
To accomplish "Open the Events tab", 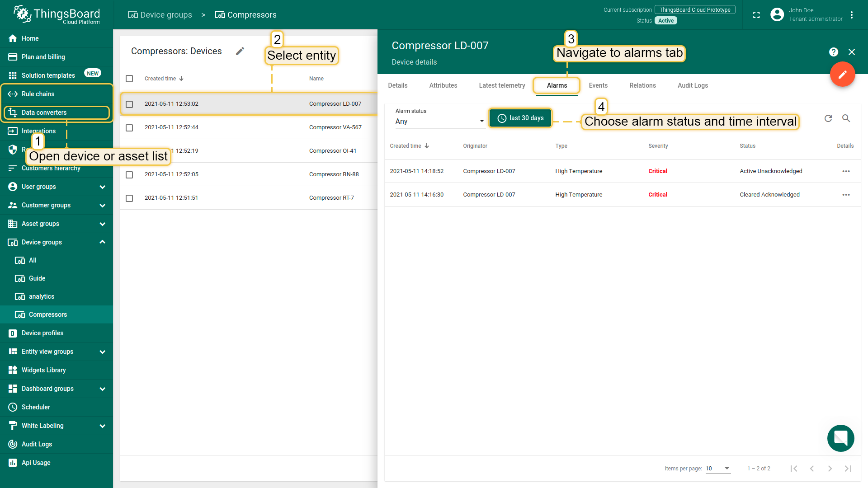I will 598,85.
